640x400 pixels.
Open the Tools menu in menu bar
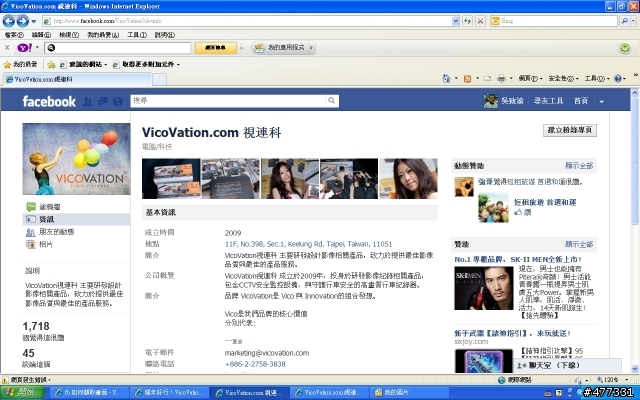(x=137, y=35)
